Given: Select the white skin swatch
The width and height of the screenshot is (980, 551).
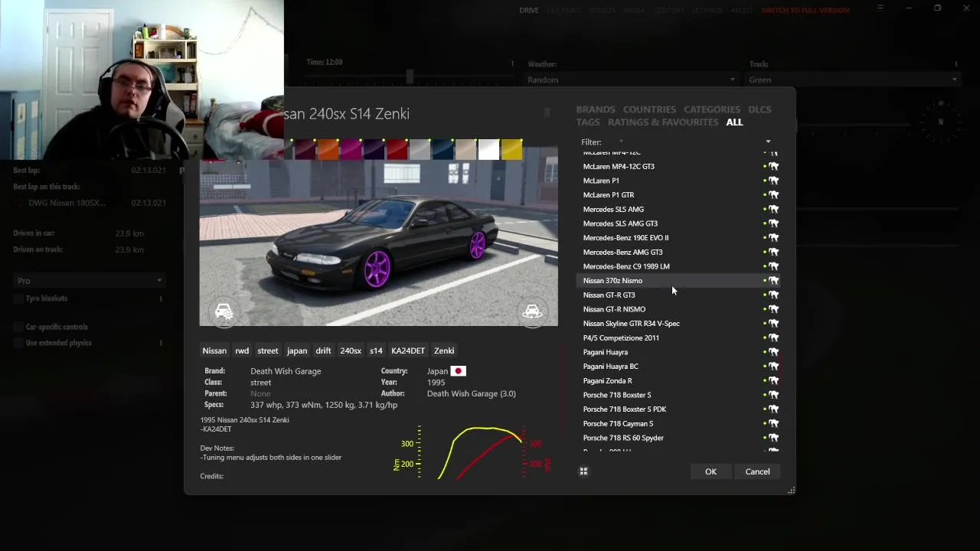Looking at the screenshot, I should pyautogui.click(x=488, y=149).
